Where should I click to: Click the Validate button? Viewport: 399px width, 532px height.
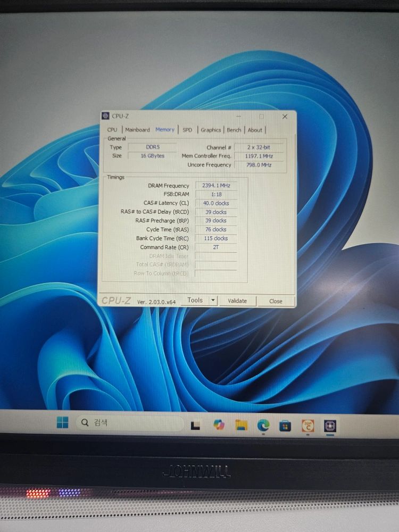click(237, 301)
